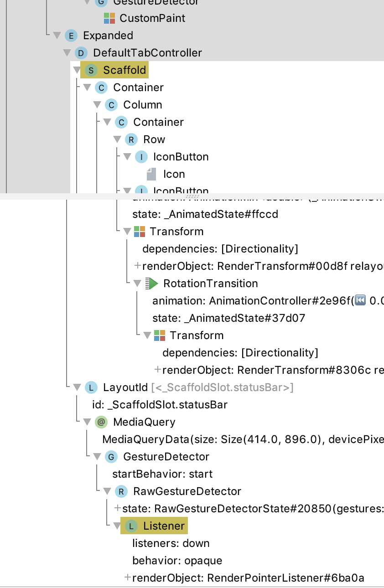Screen dimensions: 384x588
Task: Select the "state: _AnimatedState#ffccd" row
Action: coord(205,214)
